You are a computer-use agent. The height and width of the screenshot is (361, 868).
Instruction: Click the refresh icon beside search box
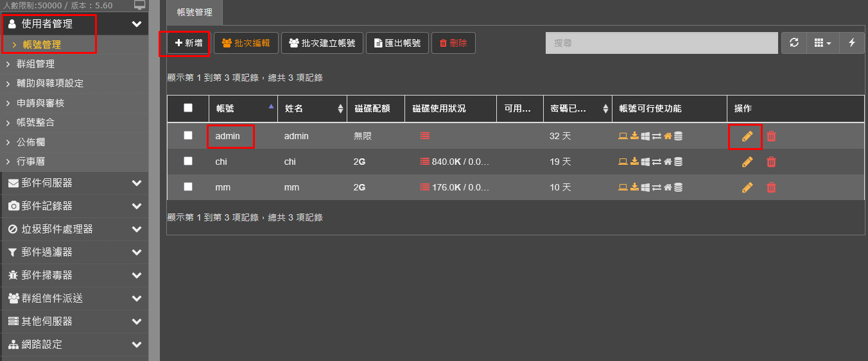tap(794, 43)
